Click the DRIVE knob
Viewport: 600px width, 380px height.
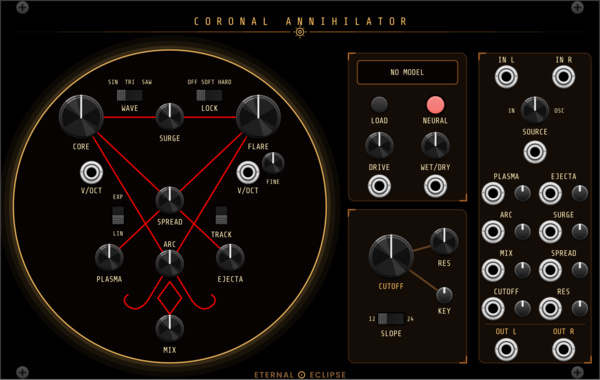[379, 146]
